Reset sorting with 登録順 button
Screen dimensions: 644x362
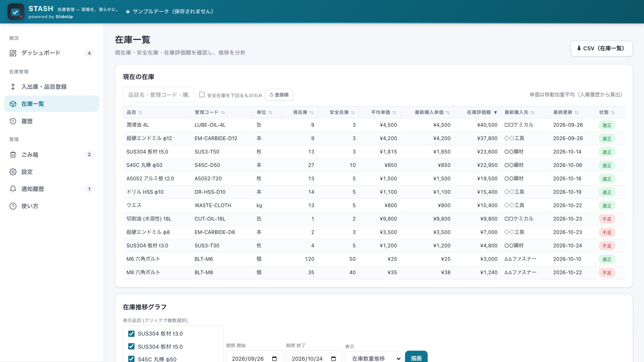point(279,95)
